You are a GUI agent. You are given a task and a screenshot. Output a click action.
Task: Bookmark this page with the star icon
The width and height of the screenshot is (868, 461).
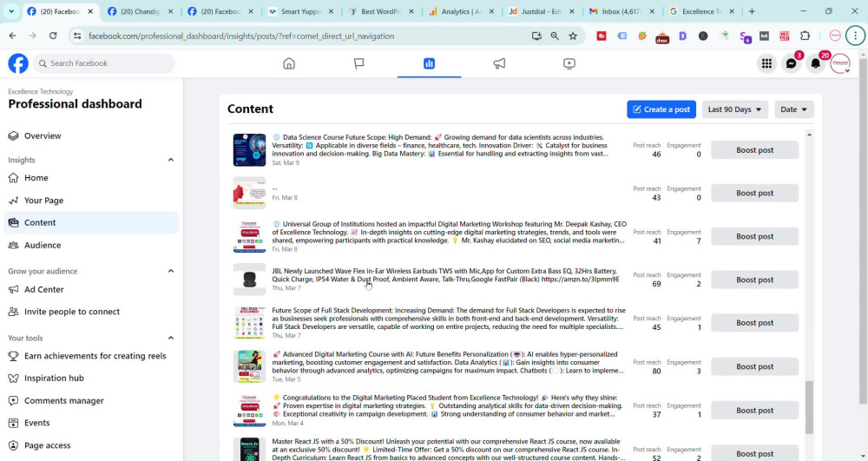click(573, 36)
